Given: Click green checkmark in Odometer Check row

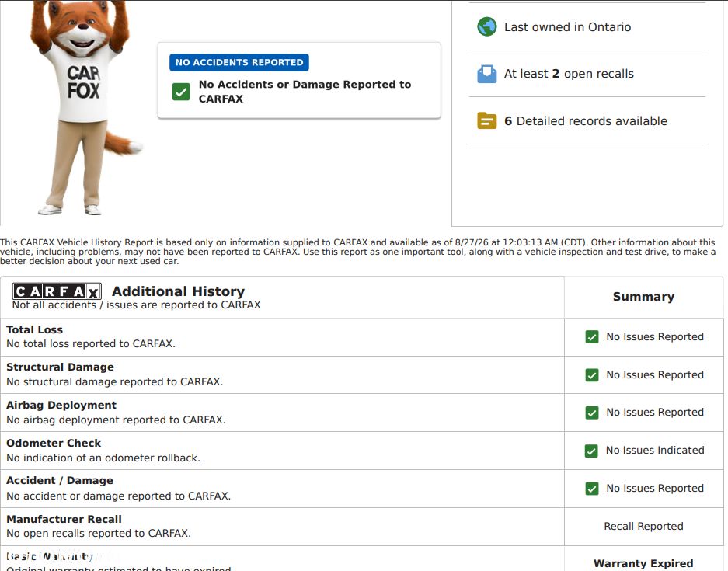Looking at the screenshot, I should pos(591,451).
